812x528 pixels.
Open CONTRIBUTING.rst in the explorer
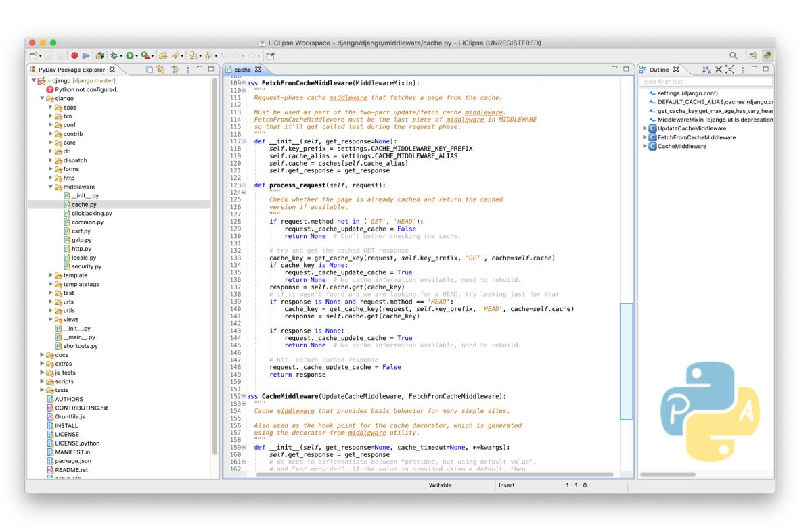point(81,408)
